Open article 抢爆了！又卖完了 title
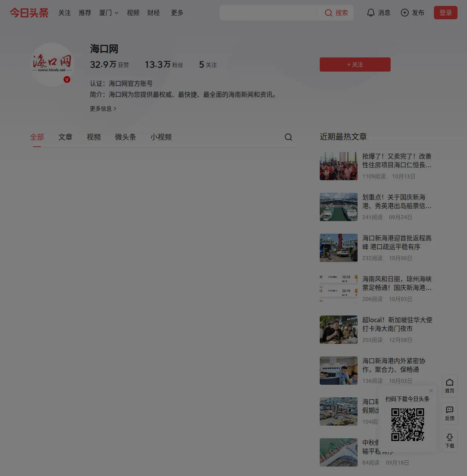Viewport: 467px width, 476px height. (397, 161)
